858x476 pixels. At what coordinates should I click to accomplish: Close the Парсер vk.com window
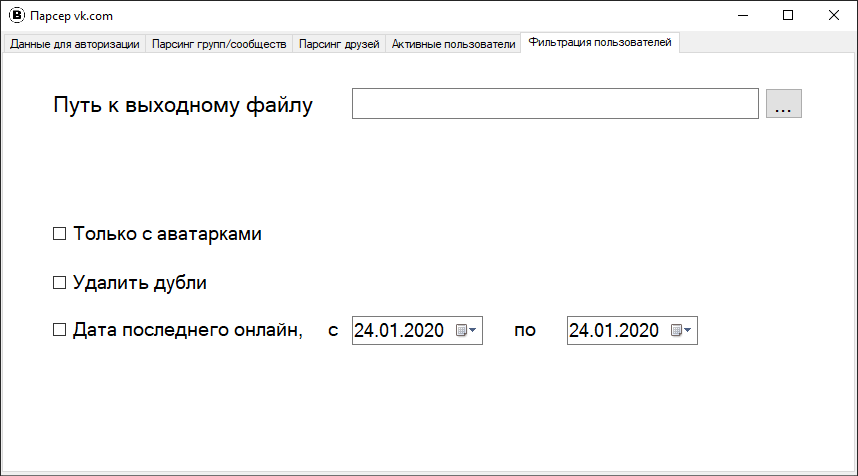click(834, 15)
